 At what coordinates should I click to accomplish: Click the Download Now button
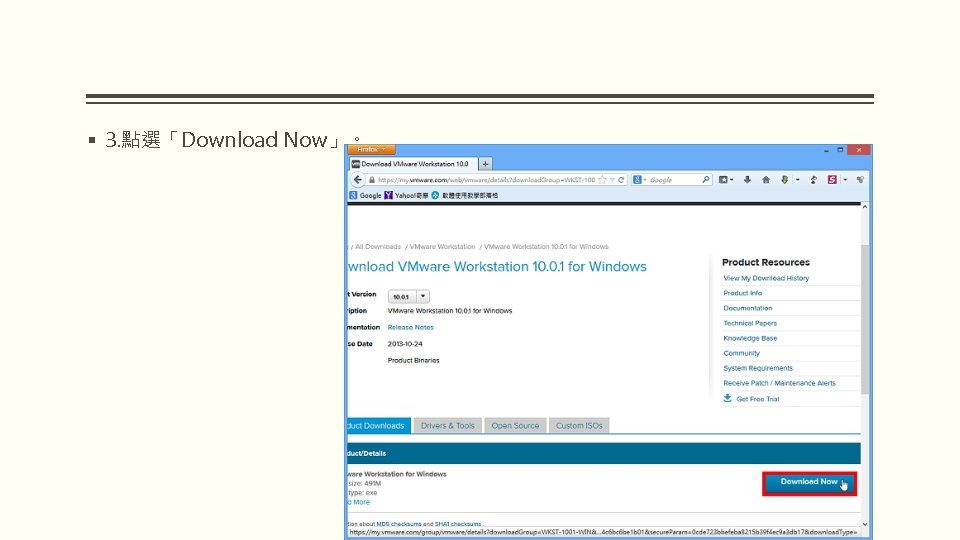809,483
